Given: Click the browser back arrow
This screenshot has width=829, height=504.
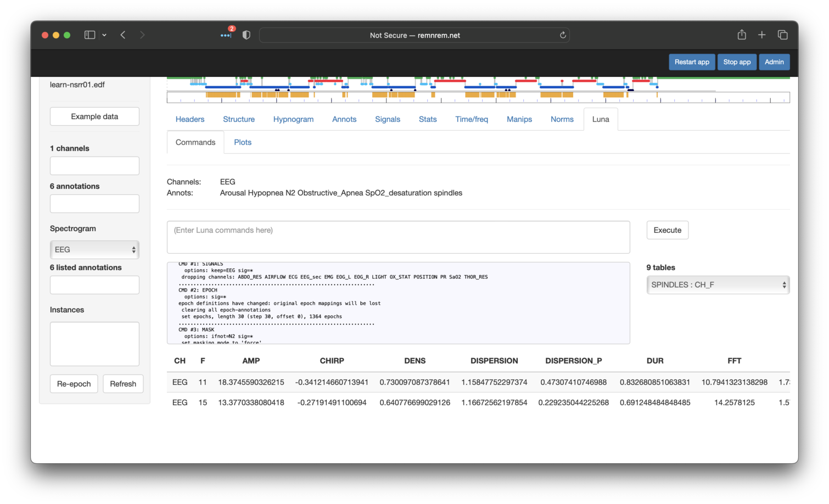Looking at the screenshot, I should click(x=123, y=35).
